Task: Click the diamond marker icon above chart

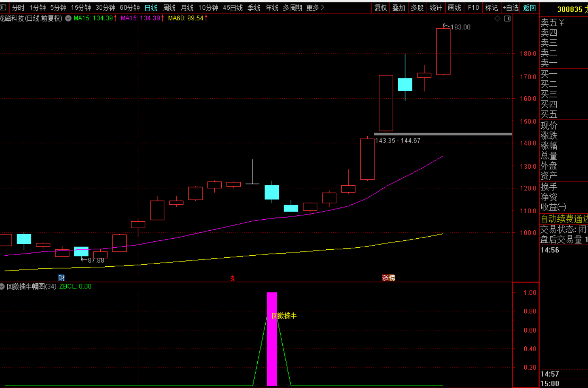Action: click(x=498, y=19)
